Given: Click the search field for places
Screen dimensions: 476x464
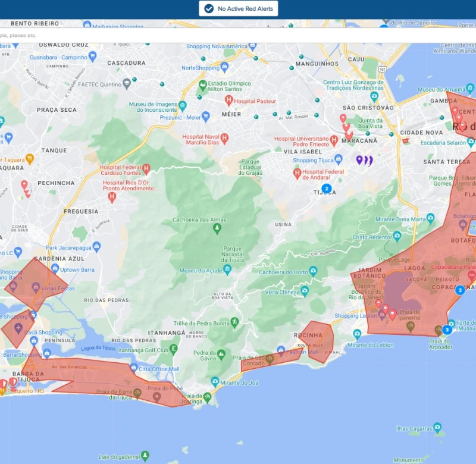Looking at the screenshot, I should [238, 35].
